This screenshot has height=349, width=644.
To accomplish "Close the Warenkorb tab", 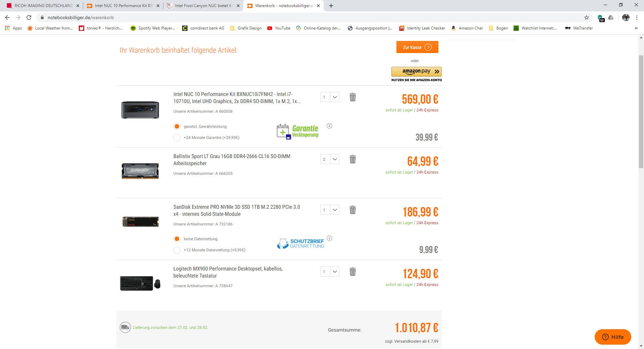I will tap(318, 6).
